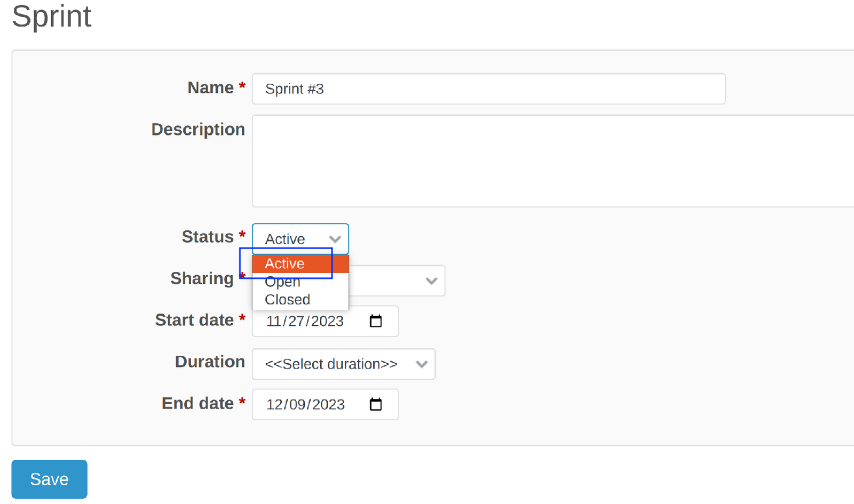Click the Sprint page heading
The height and width of the screenshot is (504, 854).
coord(51,17)
